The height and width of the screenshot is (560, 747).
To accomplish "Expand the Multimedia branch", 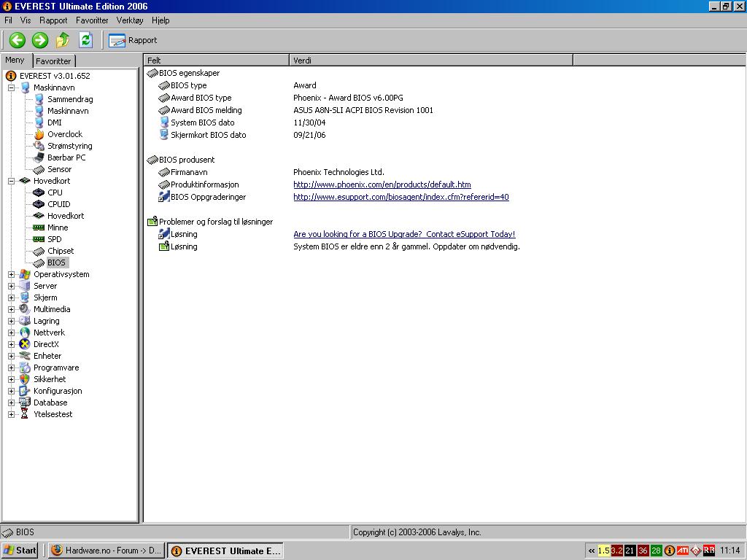I will coord(12,309).
